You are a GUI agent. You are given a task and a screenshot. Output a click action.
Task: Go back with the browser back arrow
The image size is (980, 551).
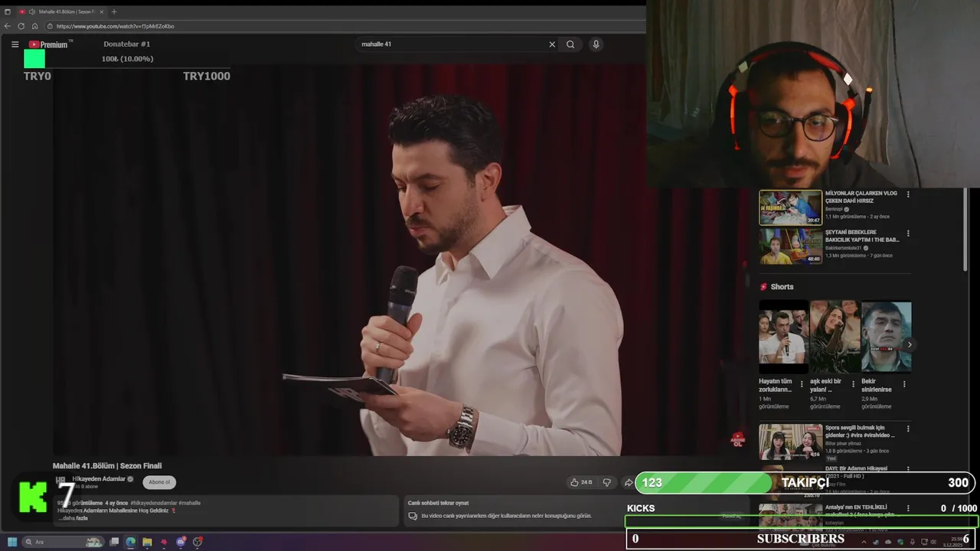[x=8, y=26]
